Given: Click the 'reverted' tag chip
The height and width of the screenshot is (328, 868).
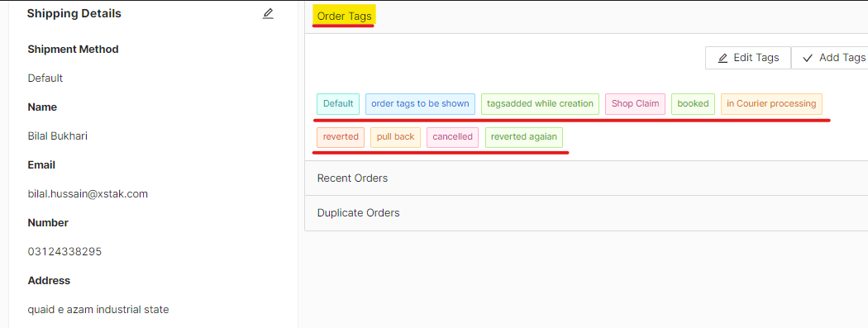Looking at the screenshot, I should click(341, 137).
